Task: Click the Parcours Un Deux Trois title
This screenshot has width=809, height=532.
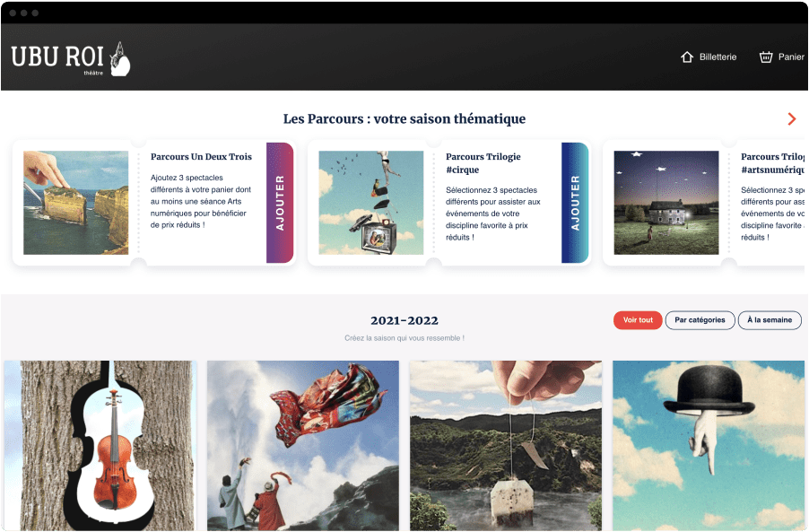Action: [x=201, y=156]
